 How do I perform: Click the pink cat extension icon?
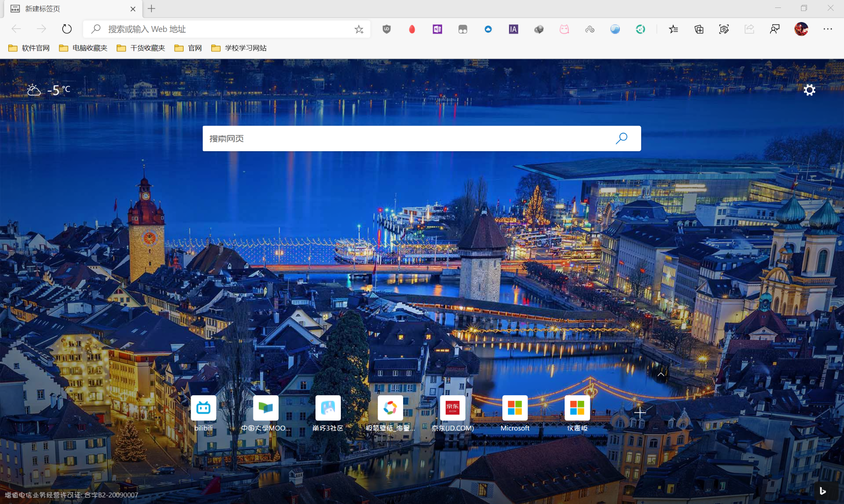[x=564, y=29]
